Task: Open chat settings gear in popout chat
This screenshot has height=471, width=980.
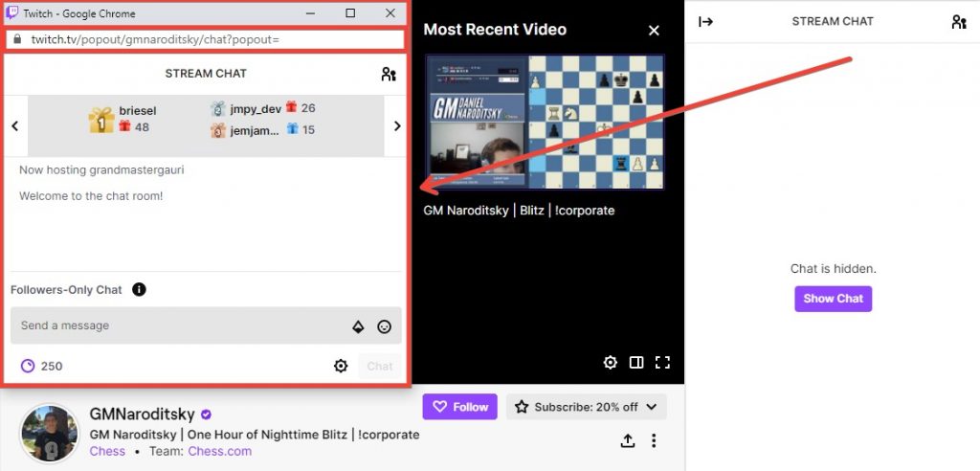Action: (341, 366)
